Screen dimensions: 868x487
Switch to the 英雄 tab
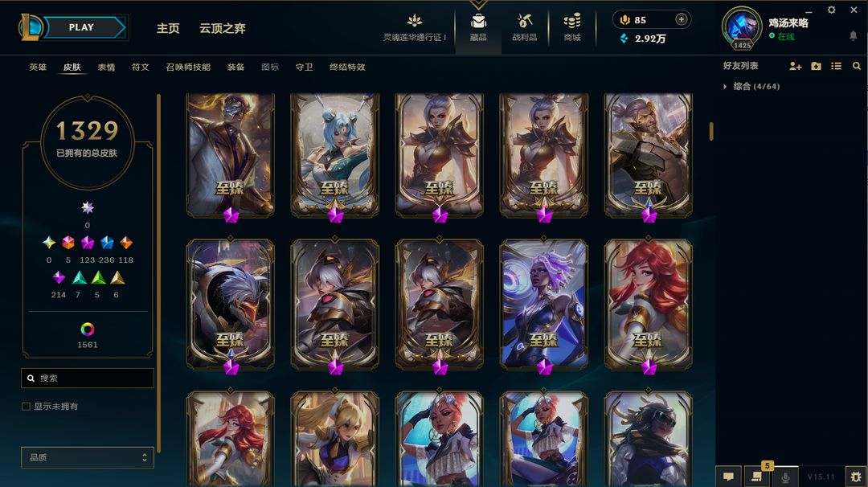39,67
